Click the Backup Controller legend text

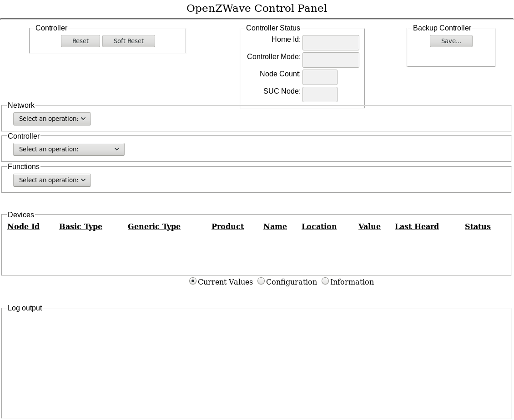coord(442,28)
